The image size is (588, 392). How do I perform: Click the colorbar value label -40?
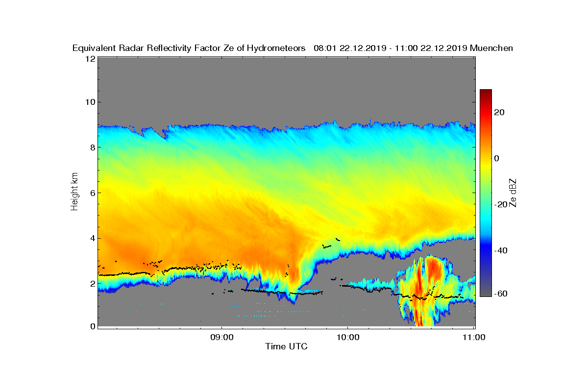click(499, 250)
